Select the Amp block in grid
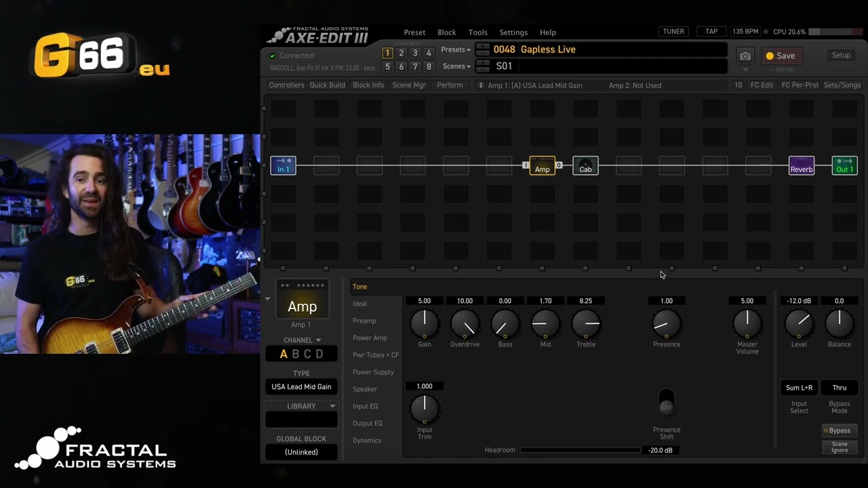Screen dimensions: 868x488 coord(542,165)
